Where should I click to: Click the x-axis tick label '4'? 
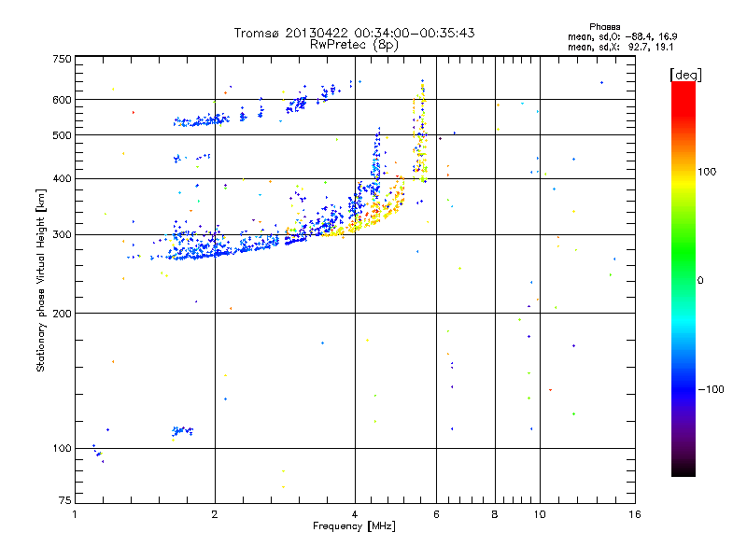coord(355,514)
